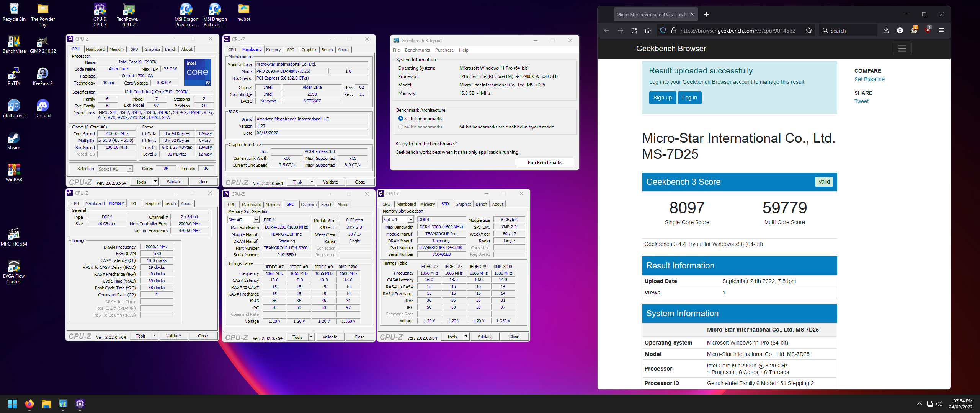
Task: Launch Discord desktop icon
Action: [x=43, y=109]
